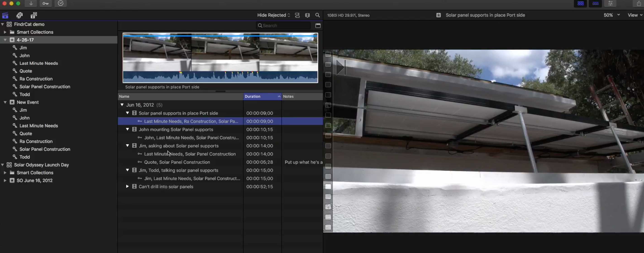Collapse the Jun 16, 2012 group

click(122, 105)
